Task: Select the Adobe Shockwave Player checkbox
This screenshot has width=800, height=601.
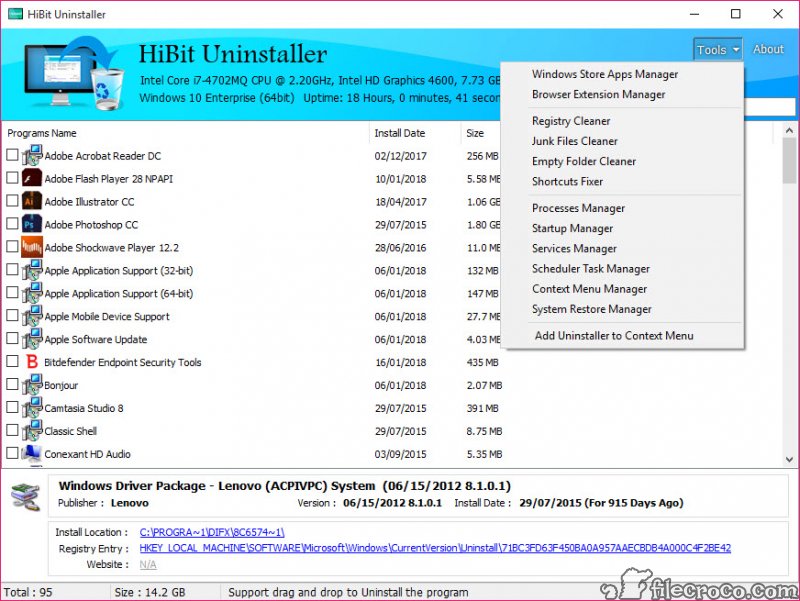Action: pyautogui.click(x=12, y=246)
